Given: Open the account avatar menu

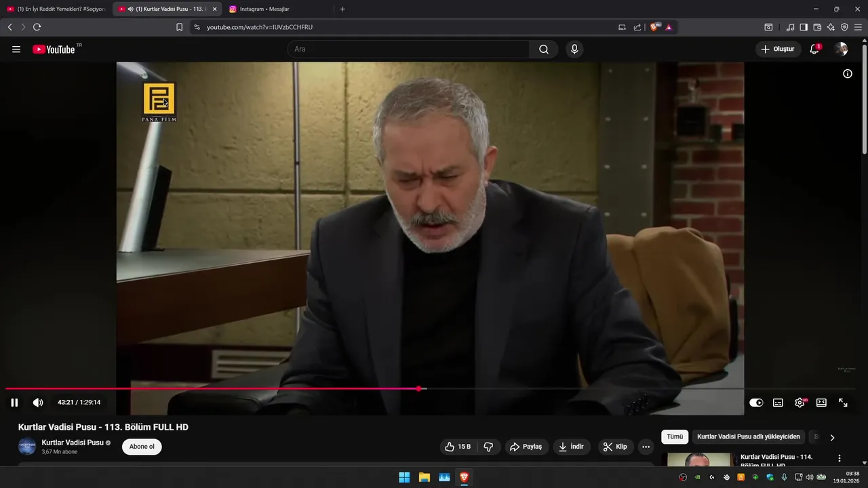Looking at the screenshot, I should click(x=842, y=49).
